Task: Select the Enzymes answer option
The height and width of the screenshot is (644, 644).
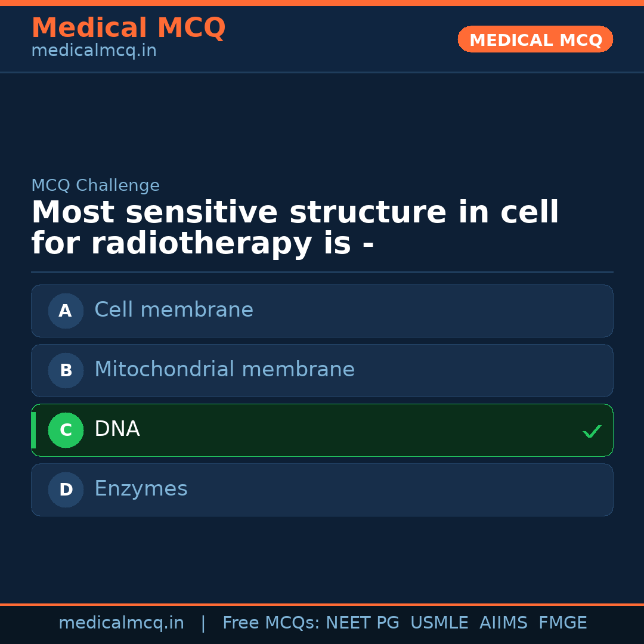Action: (x=322, y=490)
